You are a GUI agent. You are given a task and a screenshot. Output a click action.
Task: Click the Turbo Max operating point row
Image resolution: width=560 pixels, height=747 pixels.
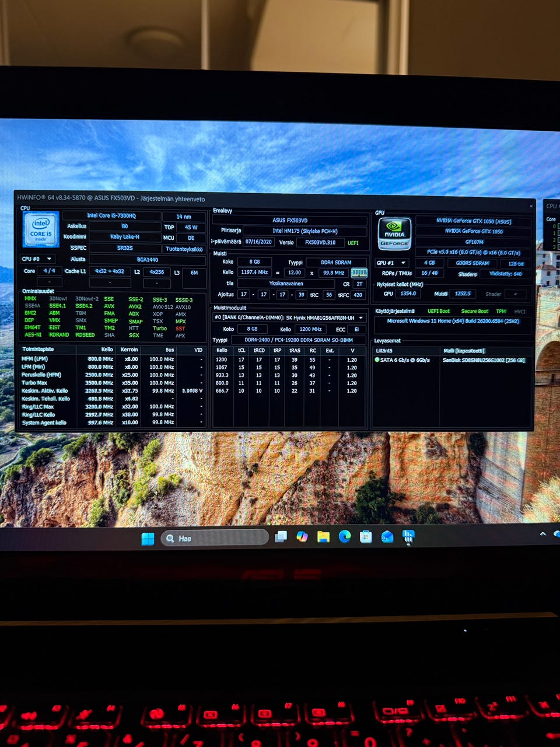point(113,383)
